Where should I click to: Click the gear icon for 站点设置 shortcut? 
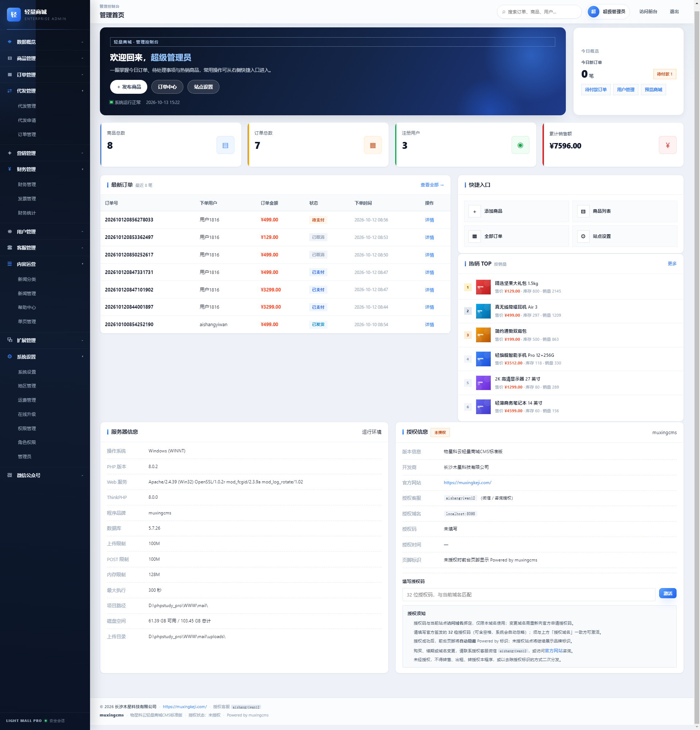583,236
